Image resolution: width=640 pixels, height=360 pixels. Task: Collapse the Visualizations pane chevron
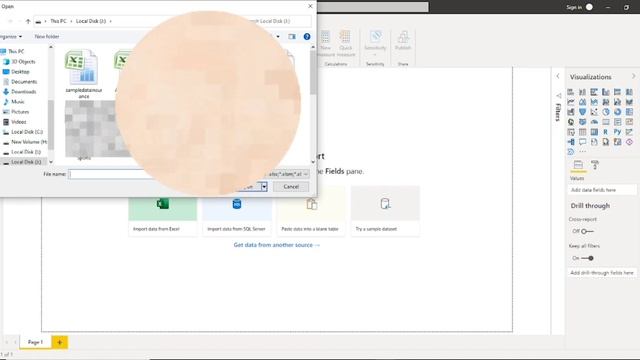(633, 77)
